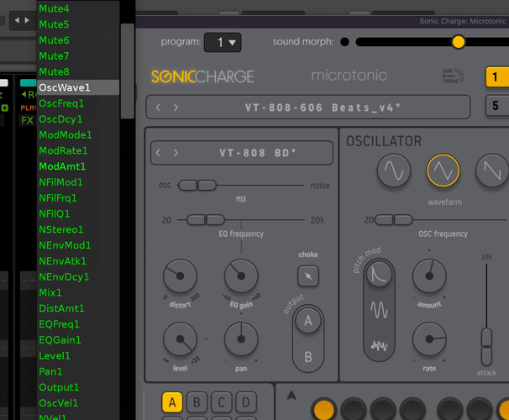Viewport: 509px width, 420px height.
Task: Click the sound morph slider handle
Action: [x=458, y=41]
